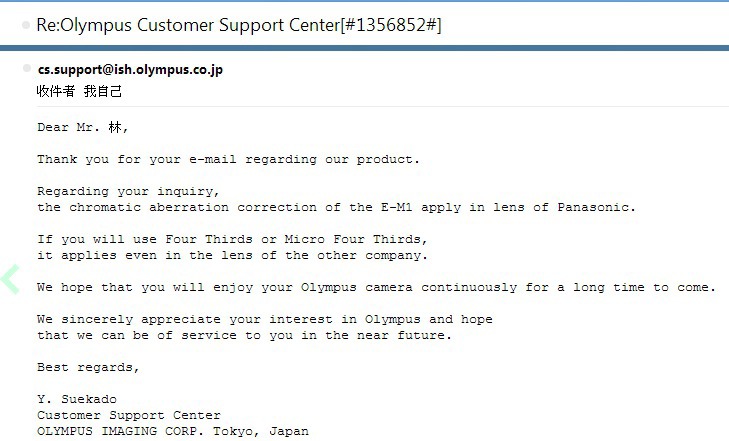The height and width of the screenshot is (441, 729).
Task: Click the status dot beside the sender address
Action: point(27,69)
